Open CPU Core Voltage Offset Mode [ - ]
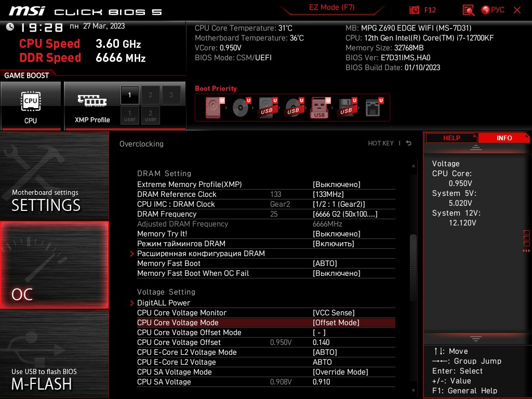This screenshot has width=532, height=399. 319,332
